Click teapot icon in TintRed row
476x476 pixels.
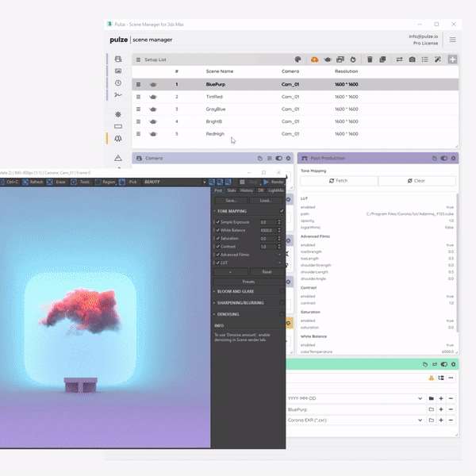click(153, 97)
